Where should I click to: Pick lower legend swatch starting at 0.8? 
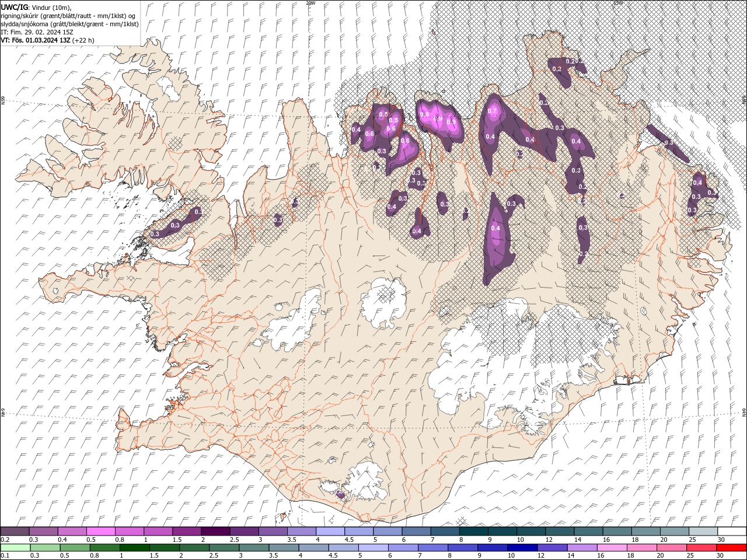pyautogui.click(x=104, y=547)
